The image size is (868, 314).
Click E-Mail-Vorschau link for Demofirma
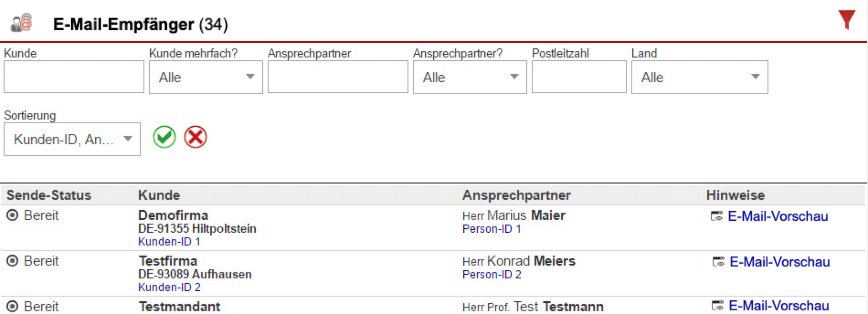click(x=778, y=216)
